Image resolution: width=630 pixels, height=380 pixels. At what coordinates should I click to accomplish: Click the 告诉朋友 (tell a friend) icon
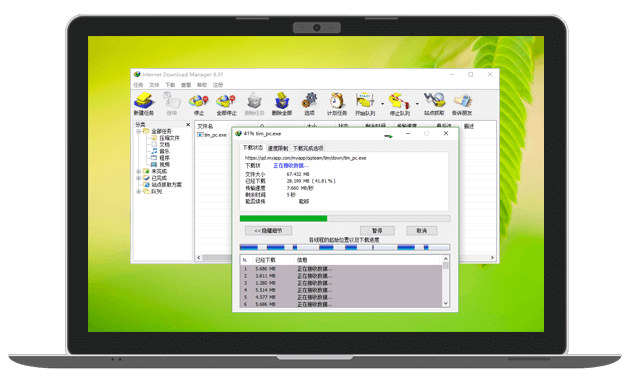pos(462,104)
